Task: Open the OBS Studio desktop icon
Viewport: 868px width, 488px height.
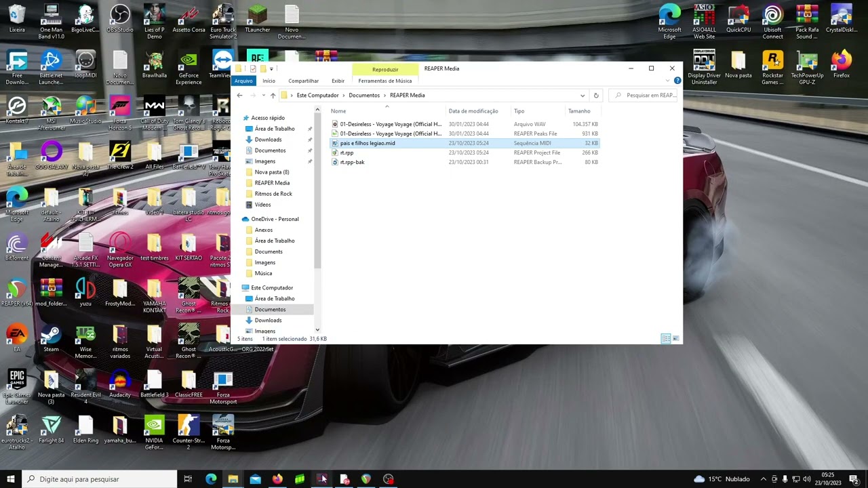Action: click(120, 18)
